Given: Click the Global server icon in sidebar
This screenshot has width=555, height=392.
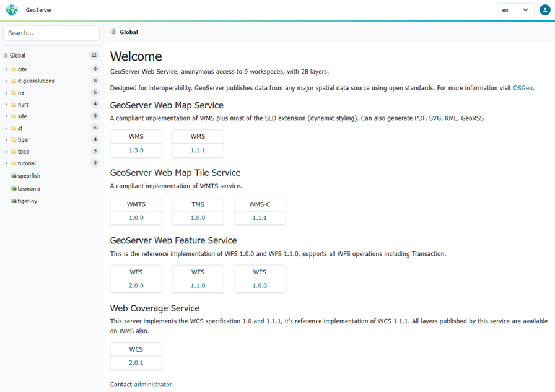Looking at the screenshot, I should tap(6, 56).
